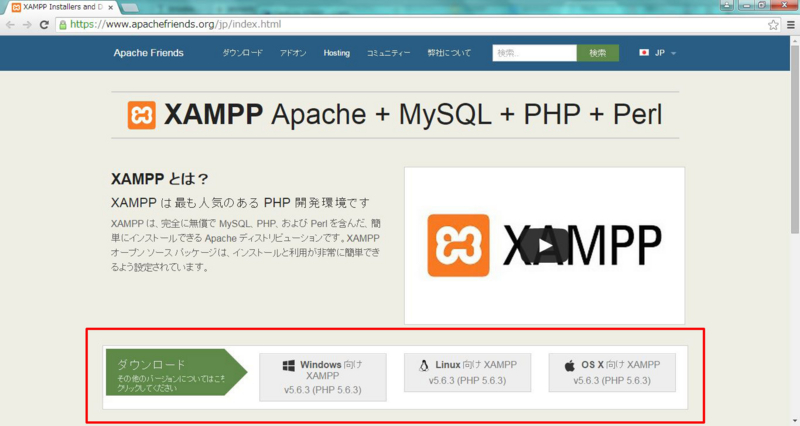The image size is (800, 426).
Task: Select the XAMPP Installers tab
Action: (60, 7)
